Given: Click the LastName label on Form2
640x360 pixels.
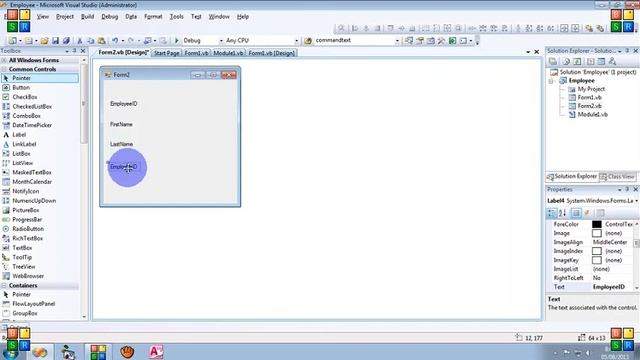Looking at the screenshot, I should 121,144.
